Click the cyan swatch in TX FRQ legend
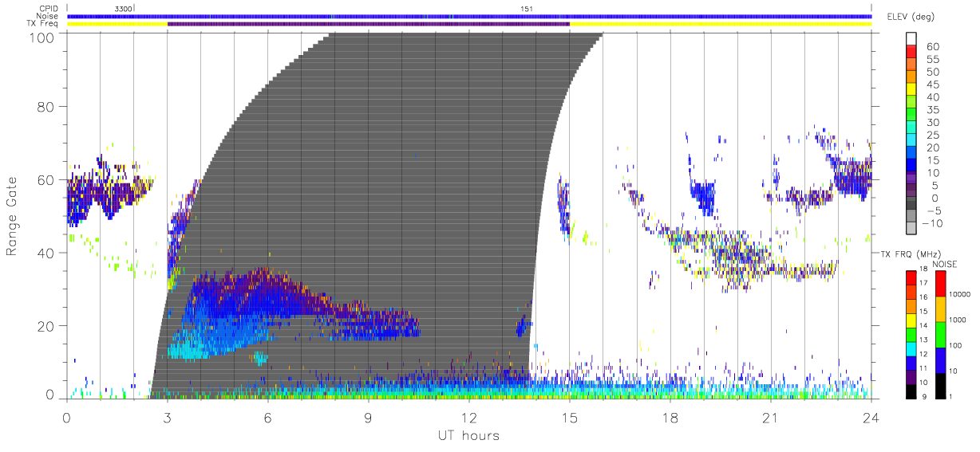Viewport: 980px width, 452px height. 911,348
